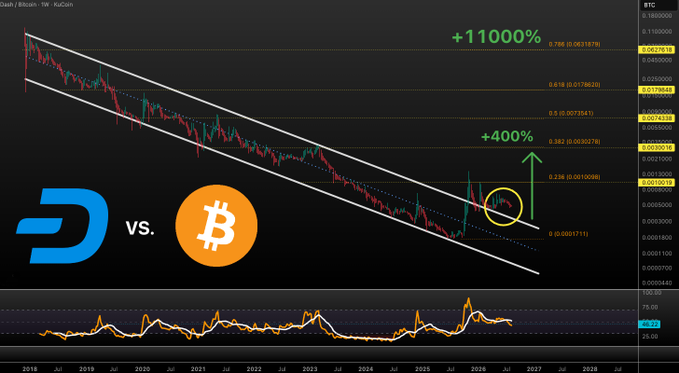Select the yellow 0.0010019 price label
This screenshot has width=679, height=373.
656,182
